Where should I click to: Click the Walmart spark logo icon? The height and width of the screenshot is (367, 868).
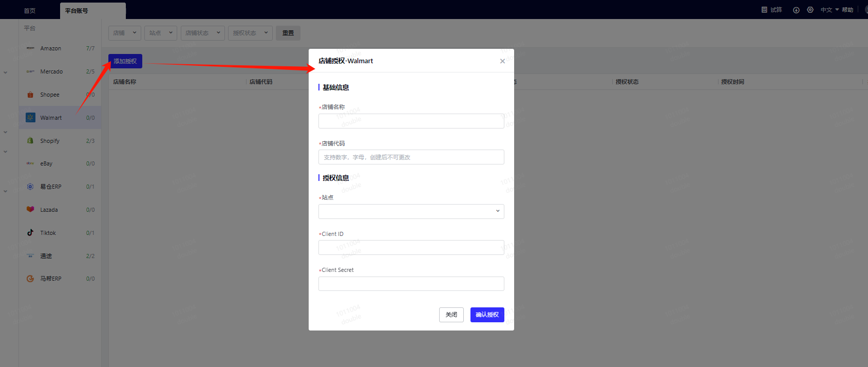(30, 118)
